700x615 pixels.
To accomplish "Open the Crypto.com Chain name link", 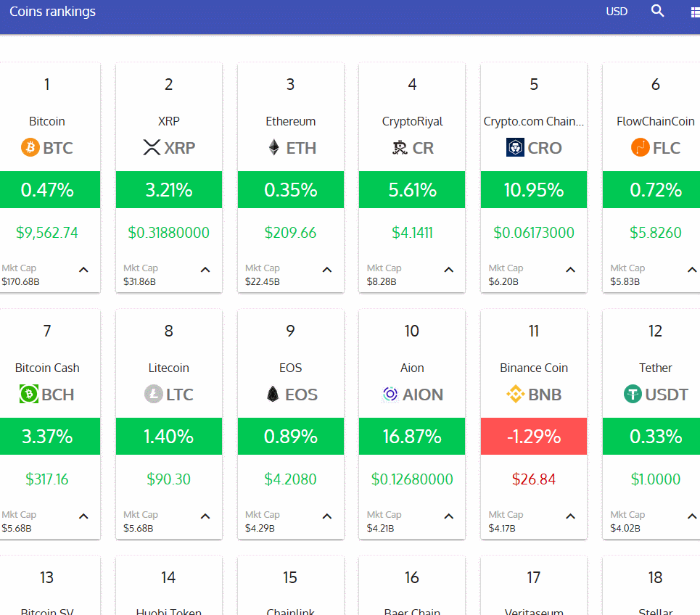I will coord(533,121).
